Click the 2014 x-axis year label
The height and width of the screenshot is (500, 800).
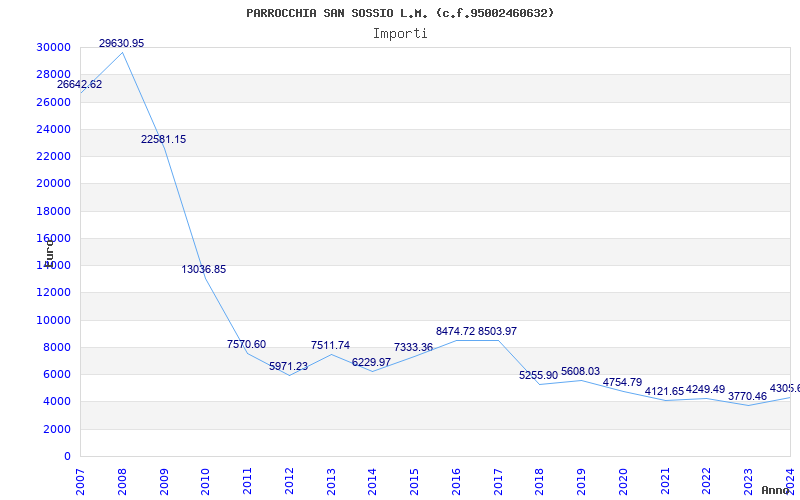coord(372,481)
